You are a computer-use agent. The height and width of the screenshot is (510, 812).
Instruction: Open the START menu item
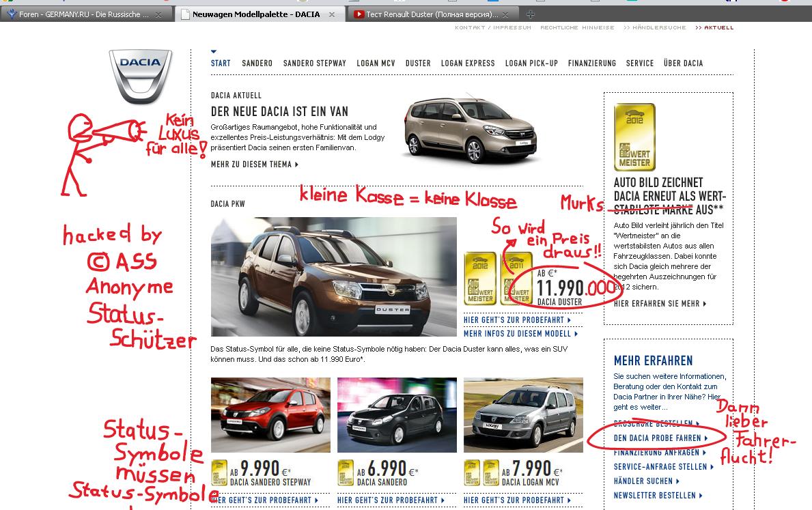[221, 63]
